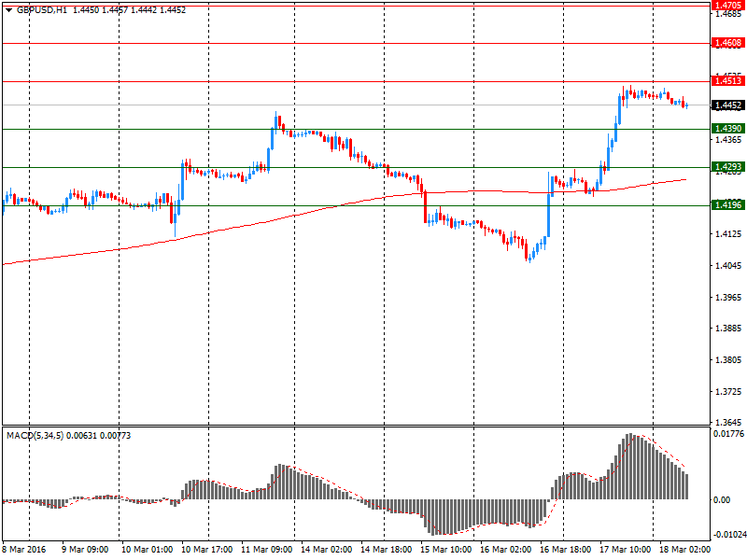Click the 1.4293 green support level label
Screen dimensions: 747x560
728,167
